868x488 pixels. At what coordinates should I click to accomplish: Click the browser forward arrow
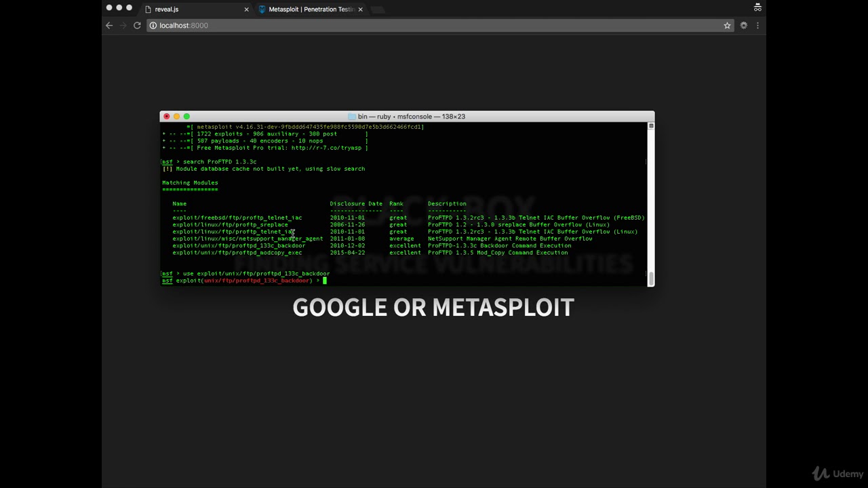point(123,25)
